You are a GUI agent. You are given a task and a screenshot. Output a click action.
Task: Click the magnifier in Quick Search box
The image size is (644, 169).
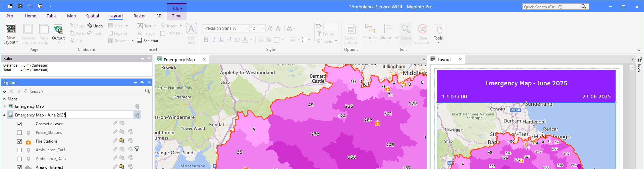(584, 7)
